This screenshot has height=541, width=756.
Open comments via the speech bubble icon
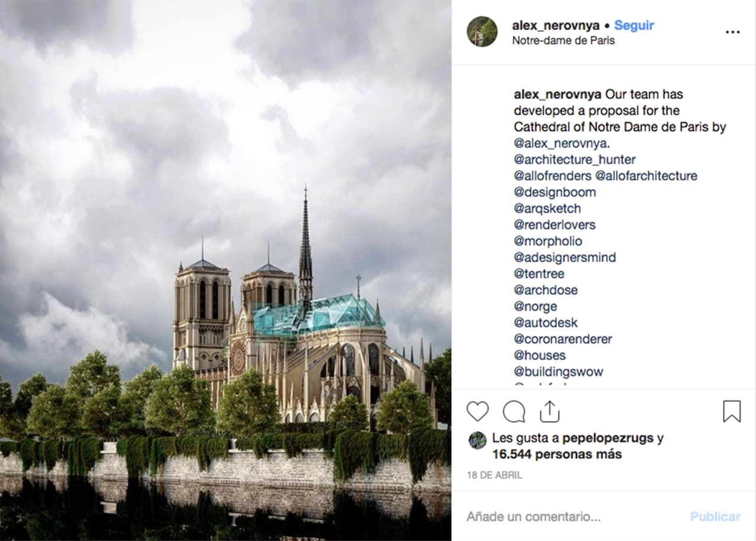513,411
